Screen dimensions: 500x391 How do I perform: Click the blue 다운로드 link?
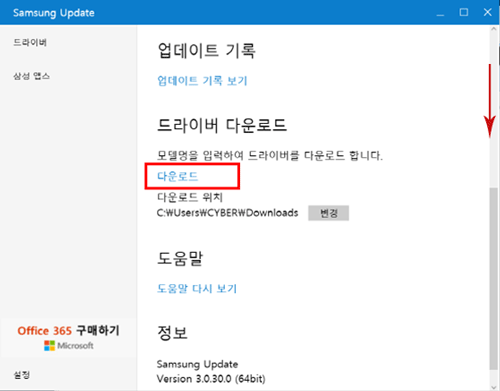178,176
